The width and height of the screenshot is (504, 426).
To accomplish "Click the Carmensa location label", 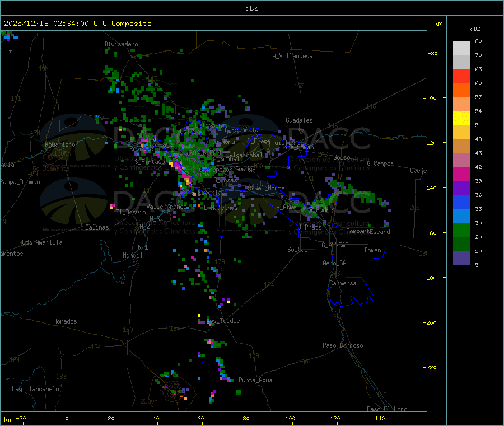I will point(343,283).
